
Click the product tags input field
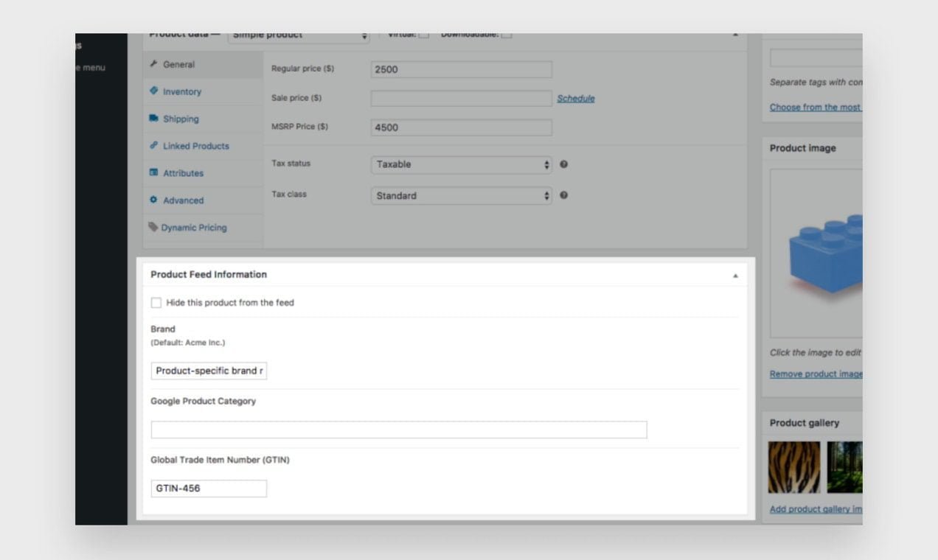coord(816,58)
